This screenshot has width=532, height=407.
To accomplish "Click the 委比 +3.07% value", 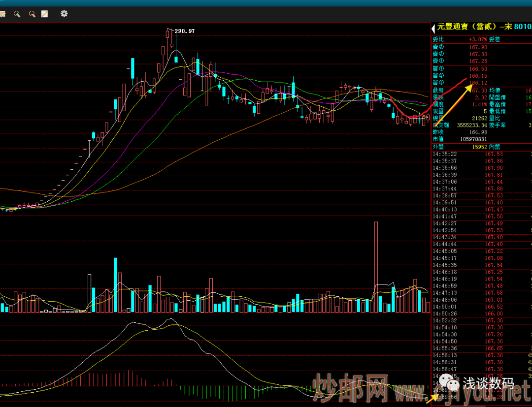I will (x=478, y=39).
